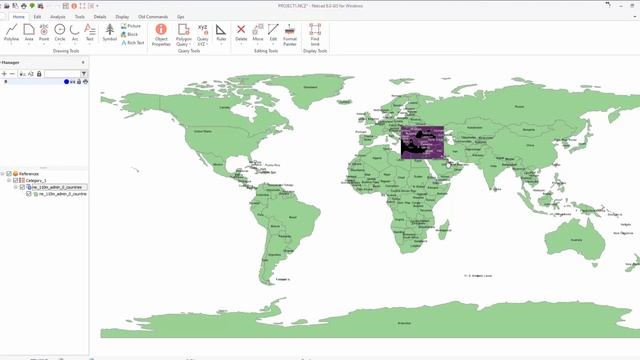The image size is (640, 360).
Task: Click the Antarctica label on the map
Action: (404, 323)
